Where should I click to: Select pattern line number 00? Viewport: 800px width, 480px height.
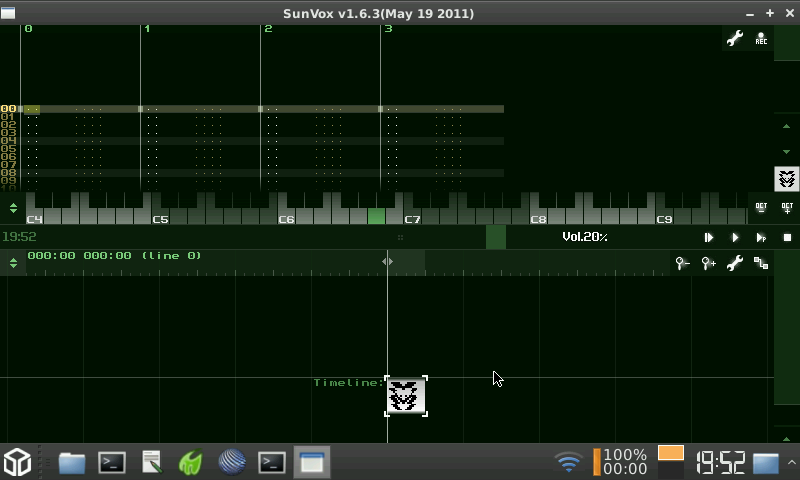(x=8, y=109)
